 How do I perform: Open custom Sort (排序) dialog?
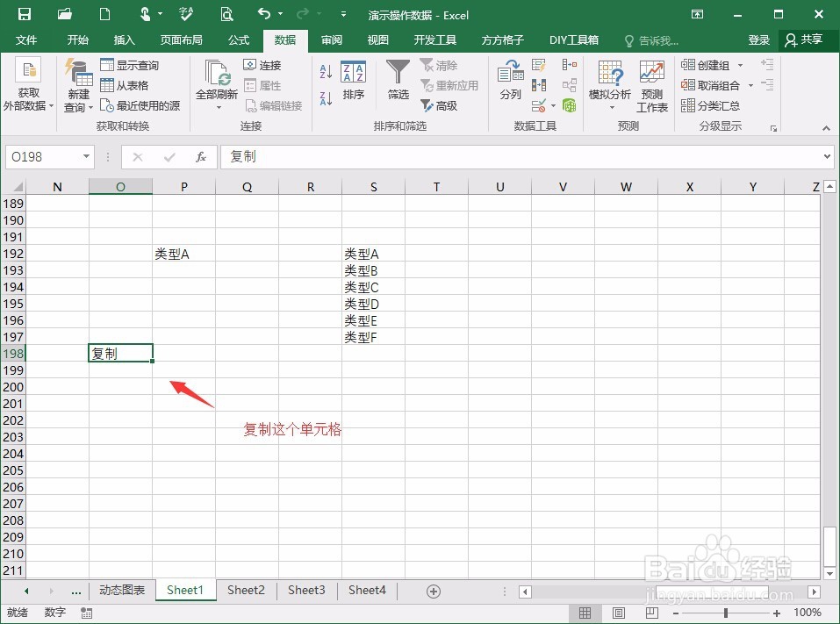354,81
